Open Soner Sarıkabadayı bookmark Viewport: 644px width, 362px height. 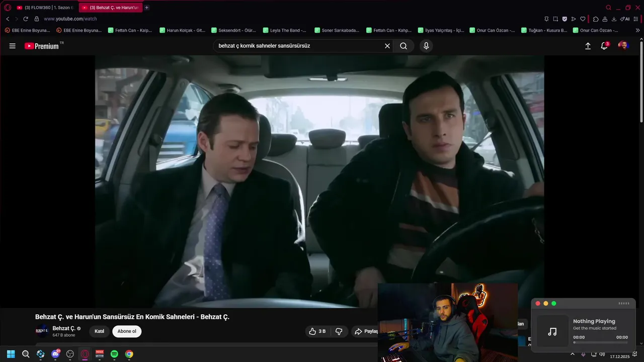click(x=337, y=30)
